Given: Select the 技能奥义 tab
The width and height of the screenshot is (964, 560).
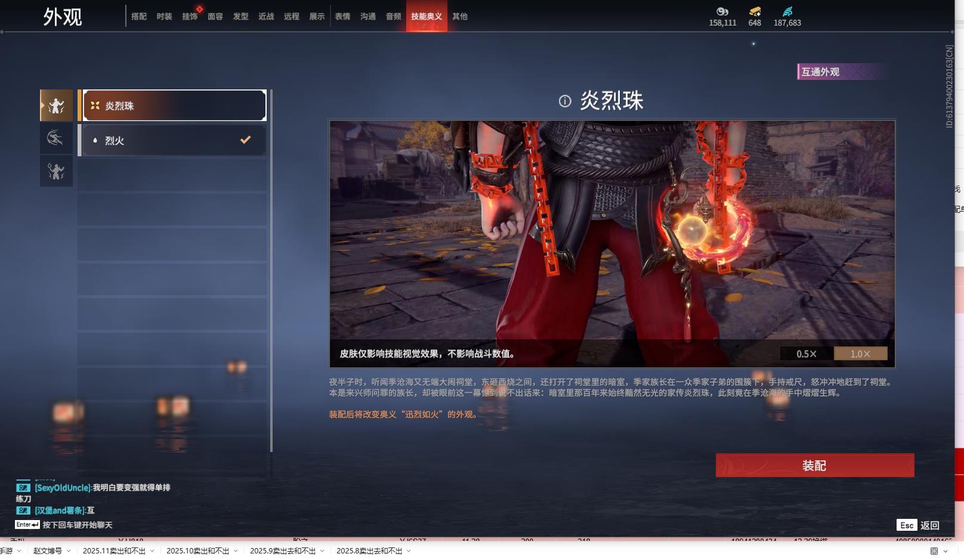Looking at the screenshot, I should (427, 16).
